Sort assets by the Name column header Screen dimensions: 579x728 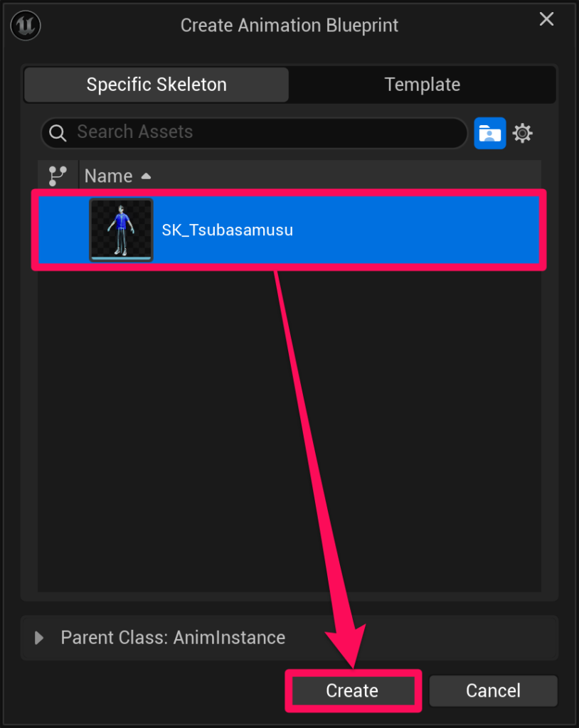click(109, 176)
